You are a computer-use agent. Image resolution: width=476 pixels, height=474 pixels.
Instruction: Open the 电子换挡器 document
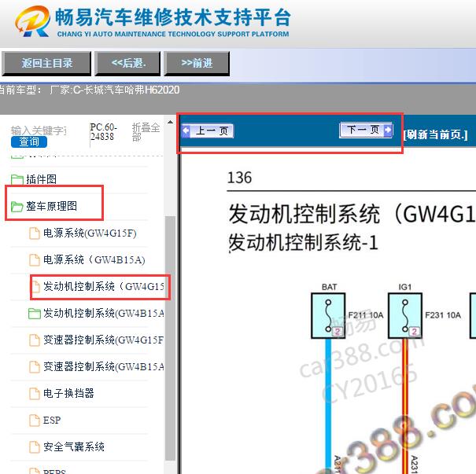[x=68, y=393]
